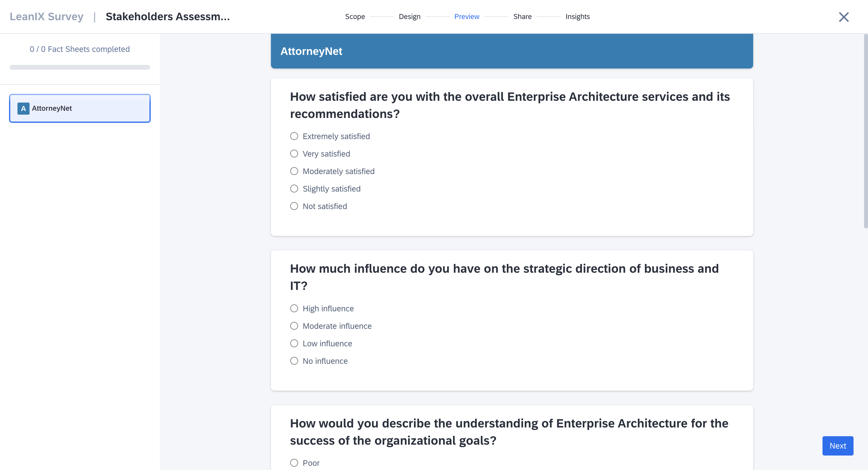
Task: Click the Stakeholders Assessm... survey title
Action: [168, 17]
